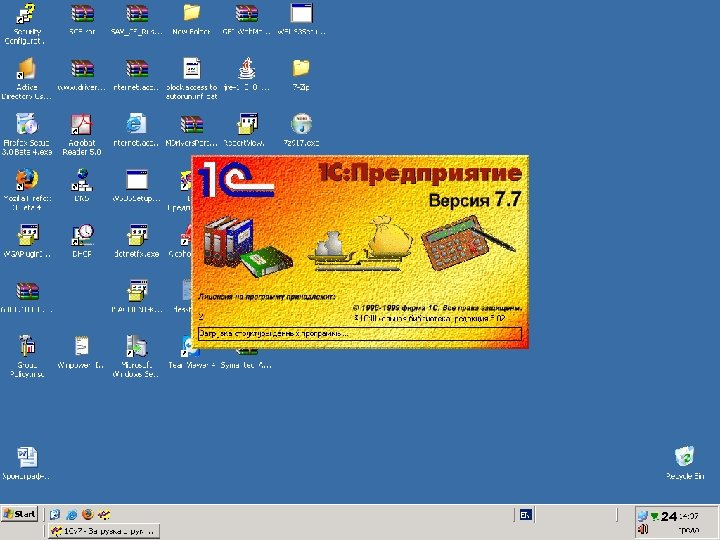The width and height of the screenshot is (720, 540).
Task: Run the WGAPlugin installer icon
Action: [x=28, y=235]
